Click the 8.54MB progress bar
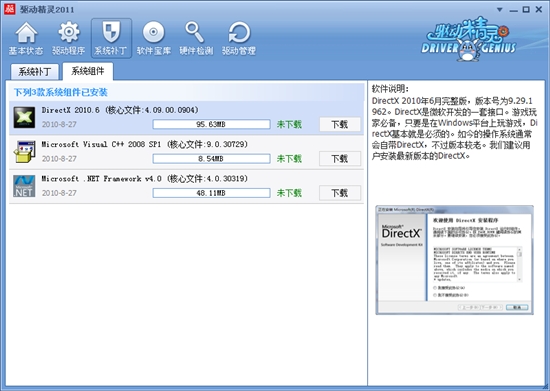Viewport: 550px width, 391px height. click(x=211, y=159)
